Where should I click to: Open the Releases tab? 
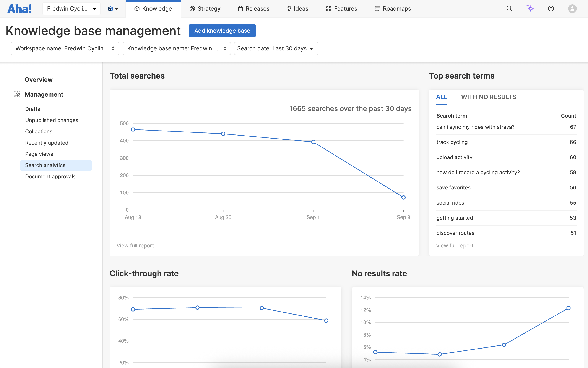pyautogui.click(x=253, y=9)
